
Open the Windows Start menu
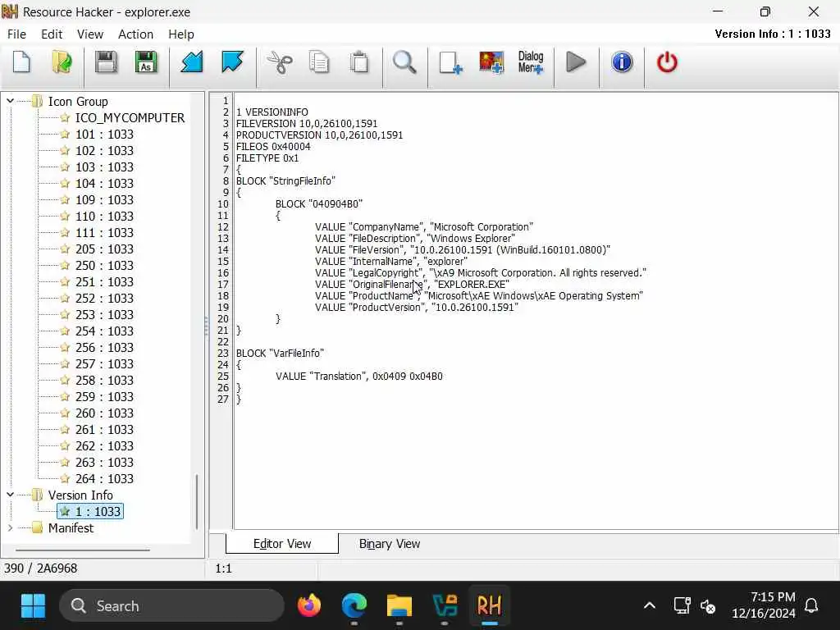(33, 606)
